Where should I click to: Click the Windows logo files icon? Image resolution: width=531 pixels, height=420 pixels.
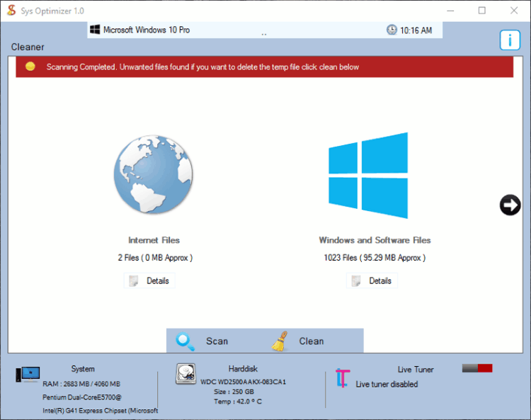(368, 176)
